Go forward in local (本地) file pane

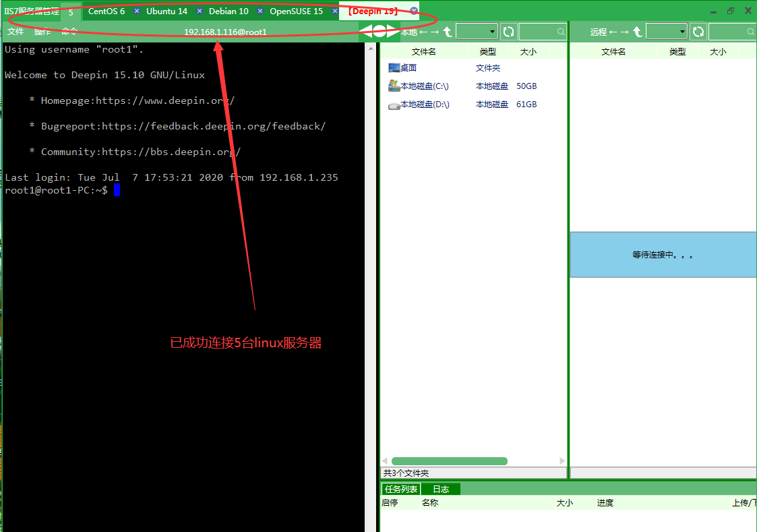[435, 32]
